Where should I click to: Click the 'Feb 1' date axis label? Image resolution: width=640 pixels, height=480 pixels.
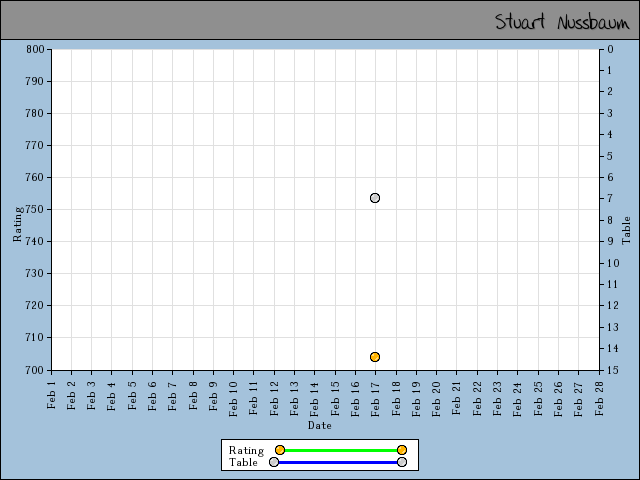click(x=51, y=394)
